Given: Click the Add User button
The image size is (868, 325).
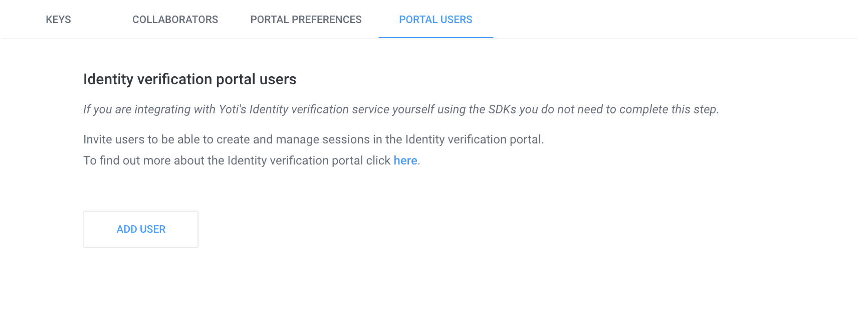Looking at the screenshot, I should 141,229.
